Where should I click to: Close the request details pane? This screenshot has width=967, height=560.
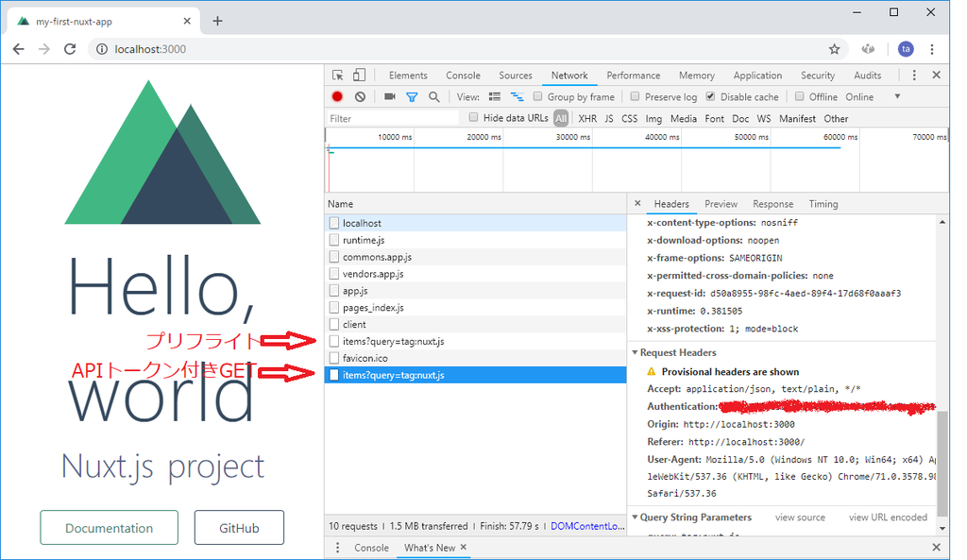point(637,203)
